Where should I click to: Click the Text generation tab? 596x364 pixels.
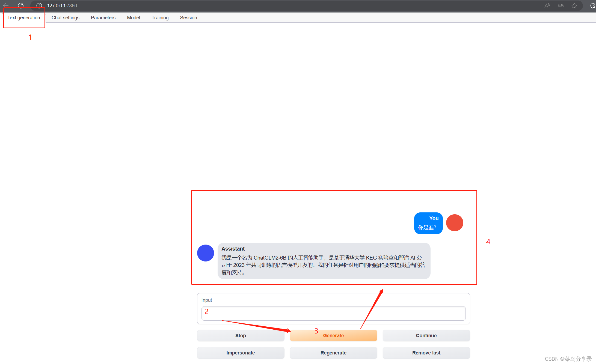23,17
